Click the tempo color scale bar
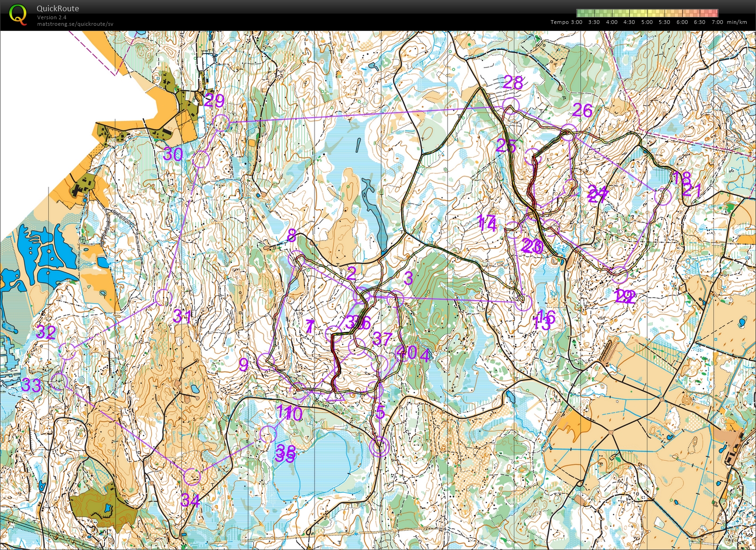The height and width of the screenshot is (550, 756). [648, 13]
